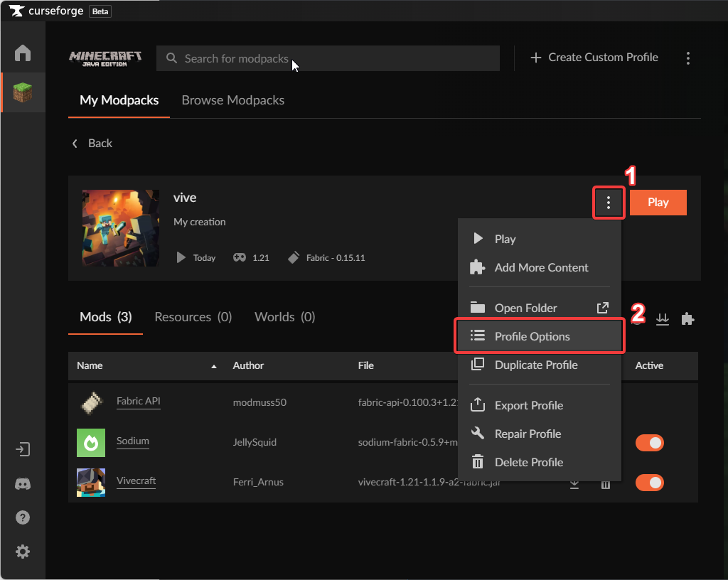Screen dimensions: 728x580
Task: Click the author name Ferri_Arnus
Action: pos(258,483)
